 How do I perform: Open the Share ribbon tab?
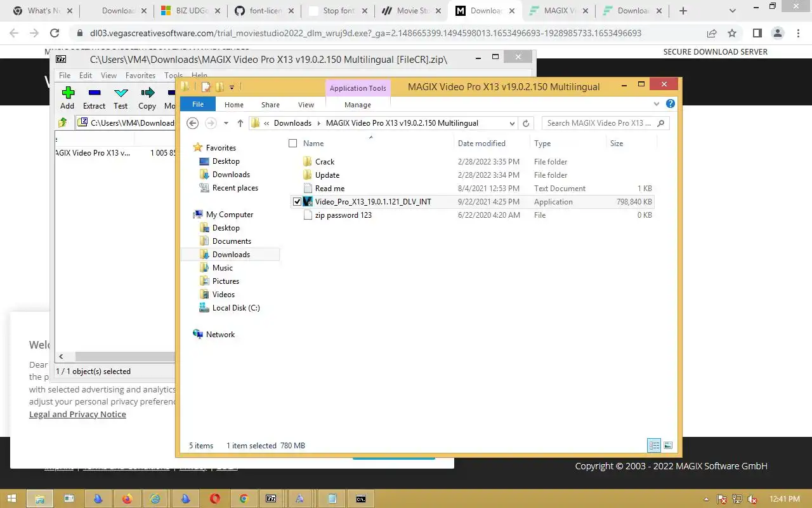click(x=270, y=104)
